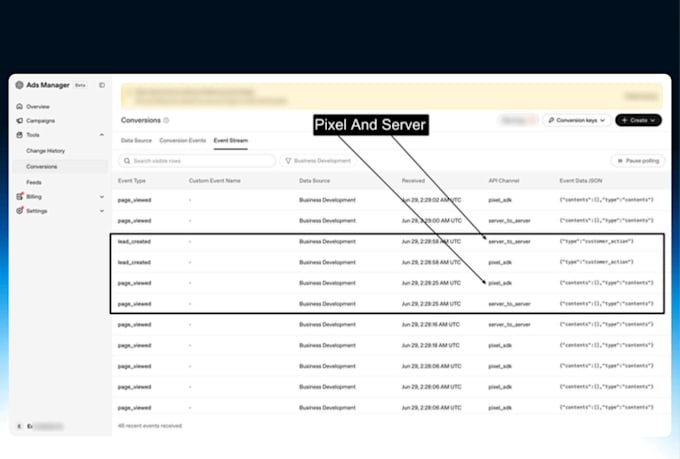Viewport: 680px width, 459px height.
Task: Click the plus icon in Create button
Action: click(624, 120)
